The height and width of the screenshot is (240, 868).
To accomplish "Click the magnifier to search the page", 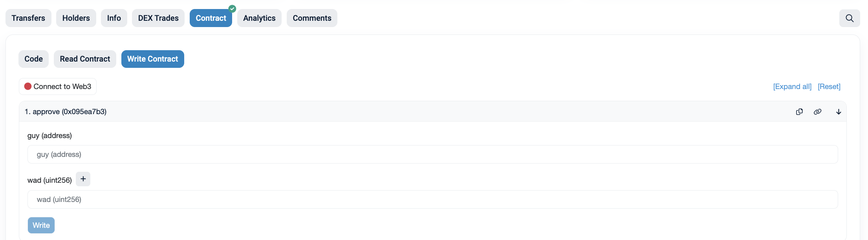I will 850,18.
